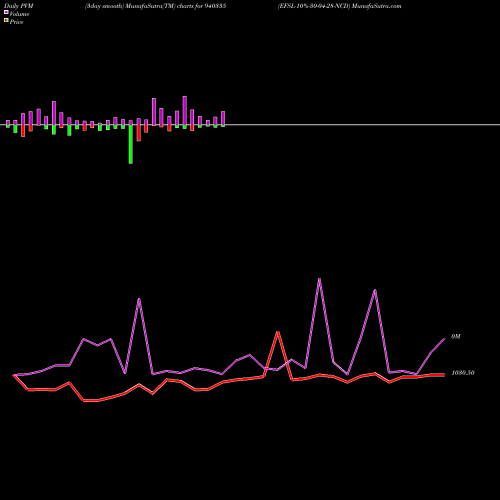Click the '1080.50' price value label

(463, 373)
